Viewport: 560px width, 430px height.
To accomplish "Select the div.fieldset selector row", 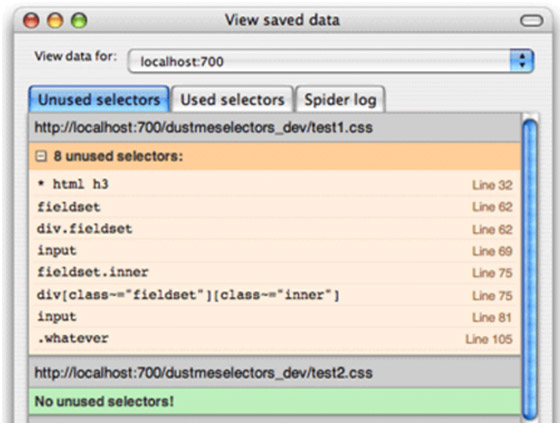I will tap(275, 229).
